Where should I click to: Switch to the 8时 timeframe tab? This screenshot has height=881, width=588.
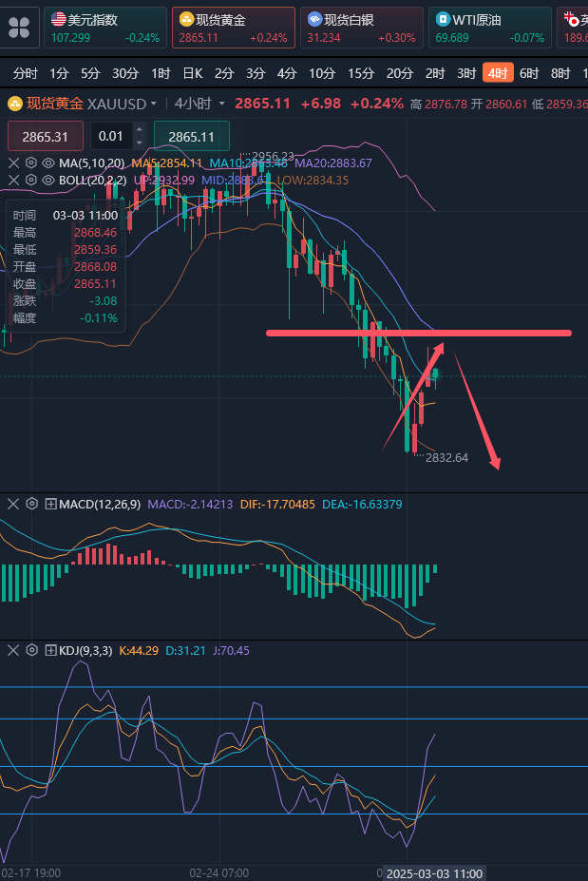(x=560, y=73)
